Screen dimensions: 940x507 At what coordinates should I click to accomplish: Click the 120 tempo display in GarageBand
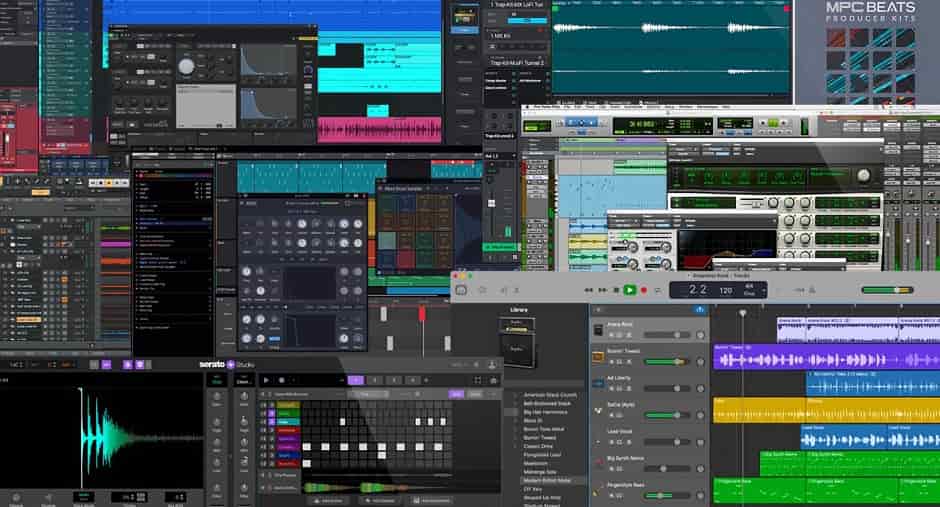pos(726,290)
